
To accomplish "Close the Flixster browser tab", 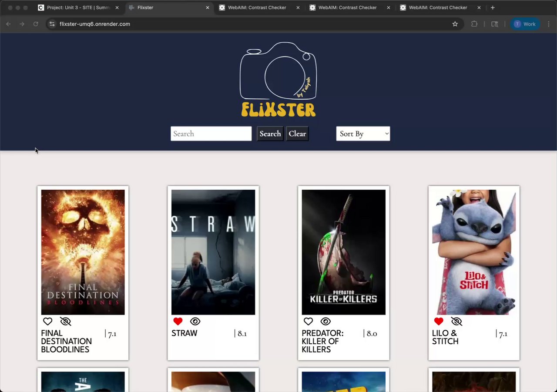I will coord(208,7).
